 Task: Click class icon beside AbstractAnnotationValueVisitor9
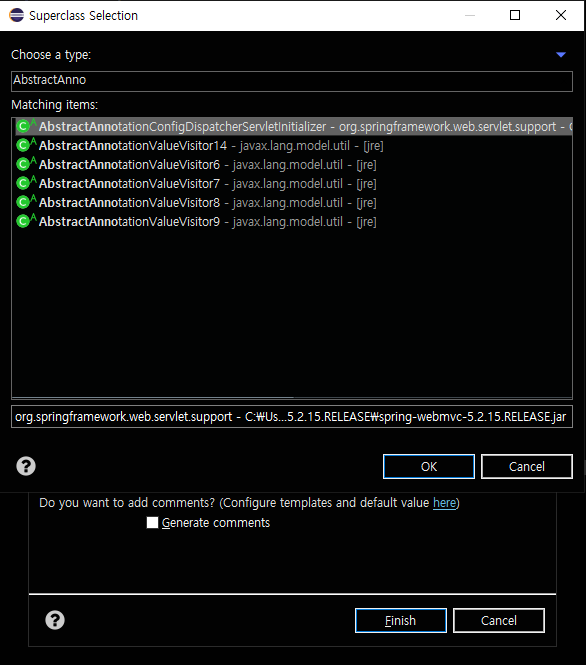pyautogui.click(x=26, y=221)
